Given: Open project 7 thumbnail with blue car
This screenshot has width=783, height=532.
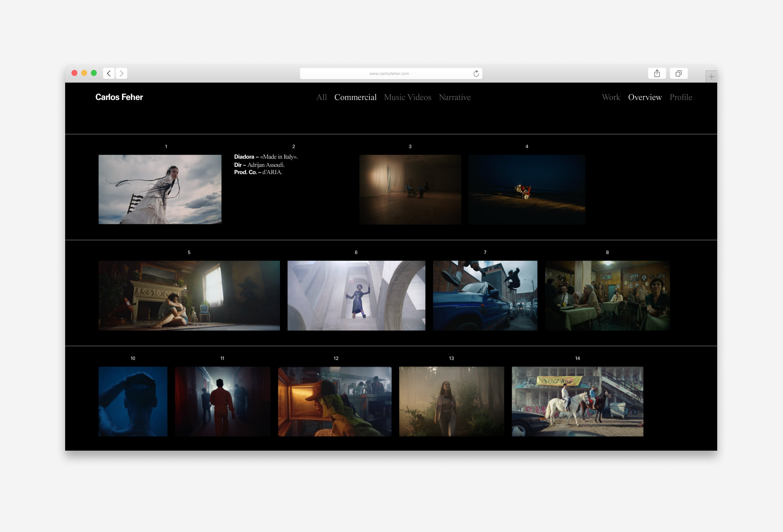Looking at the screenshot, I should pyautogui.click(x=485, y=295).
